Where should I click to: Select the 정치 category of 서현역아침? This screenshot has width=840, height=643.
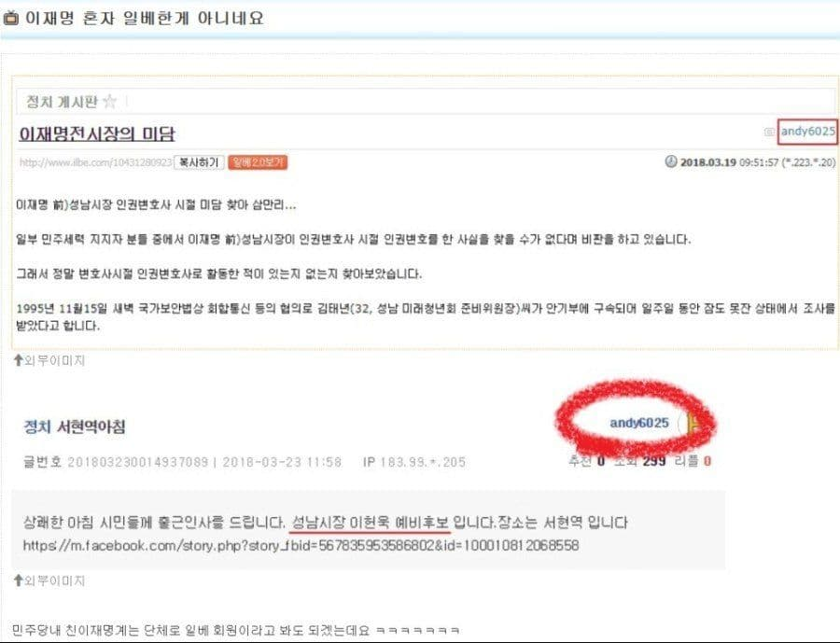click(x=37, y=427)
